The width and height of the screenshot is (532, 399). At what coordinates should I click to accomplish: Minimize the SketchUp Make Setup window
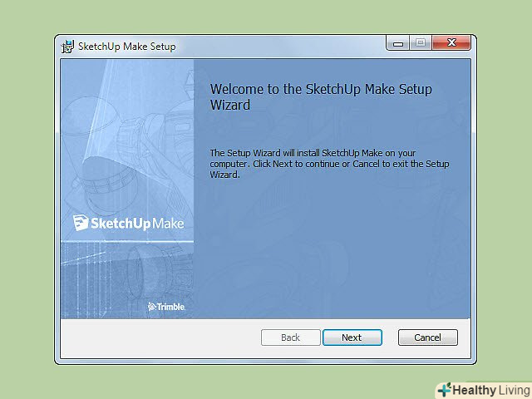click(x=397, y=43)
